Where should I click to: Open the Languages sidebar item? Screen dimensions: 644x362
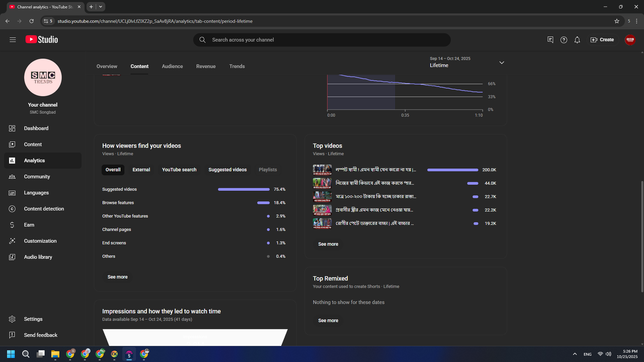[x=43, y=193]
